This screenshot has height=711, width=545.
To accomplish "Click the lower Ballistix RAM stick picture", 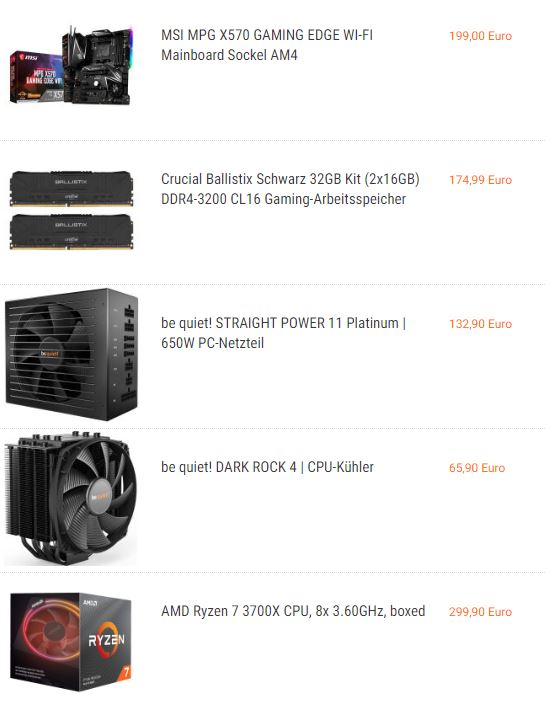I will tap(72, 232).
